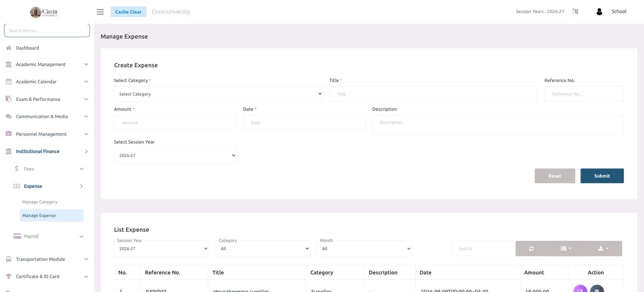Click the Exam & Performance icon
This screenshot has height=292, width=644.
[x=9, y=99]
